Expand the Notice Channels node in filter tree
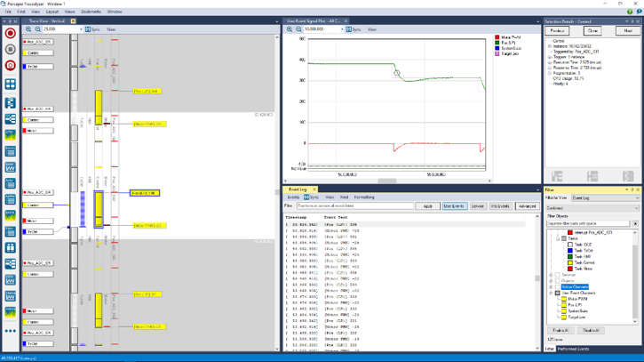 552,286
